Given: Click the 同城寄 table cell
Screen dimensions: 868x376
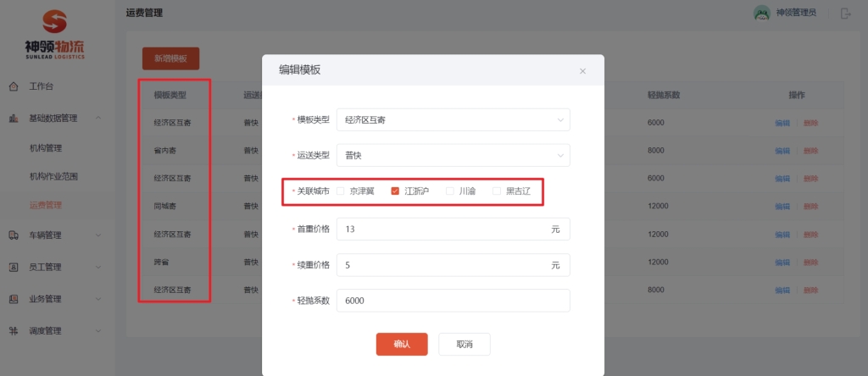Looking at the screenshot, I should click(x=165, y=207).
